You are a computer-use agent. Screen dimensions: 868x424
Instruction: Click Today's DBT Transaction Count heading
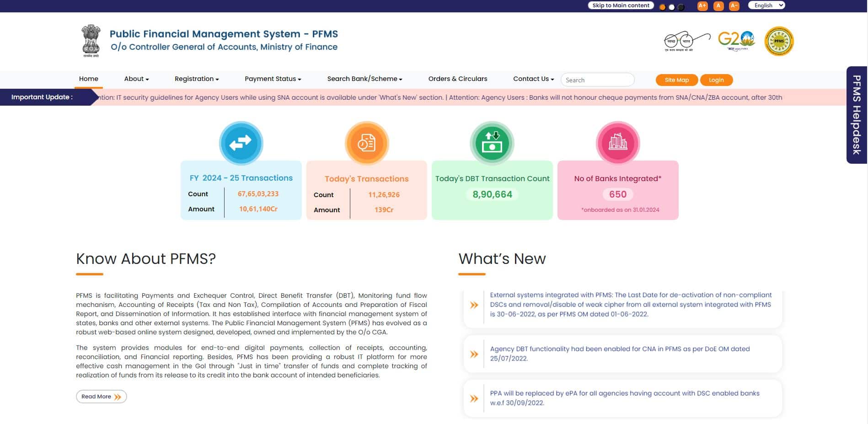pos(492,179)
